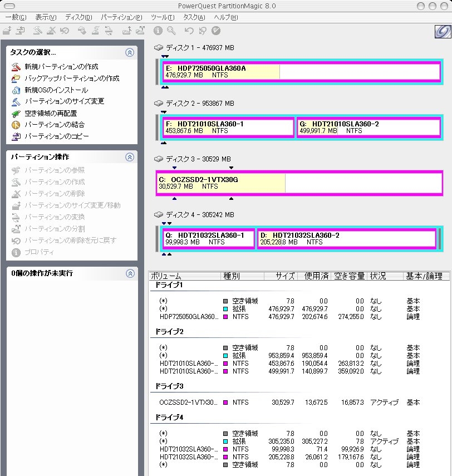Collapse the パーティション操作 panel
This screenshot has width=452, height=476.
click(130, 157)
